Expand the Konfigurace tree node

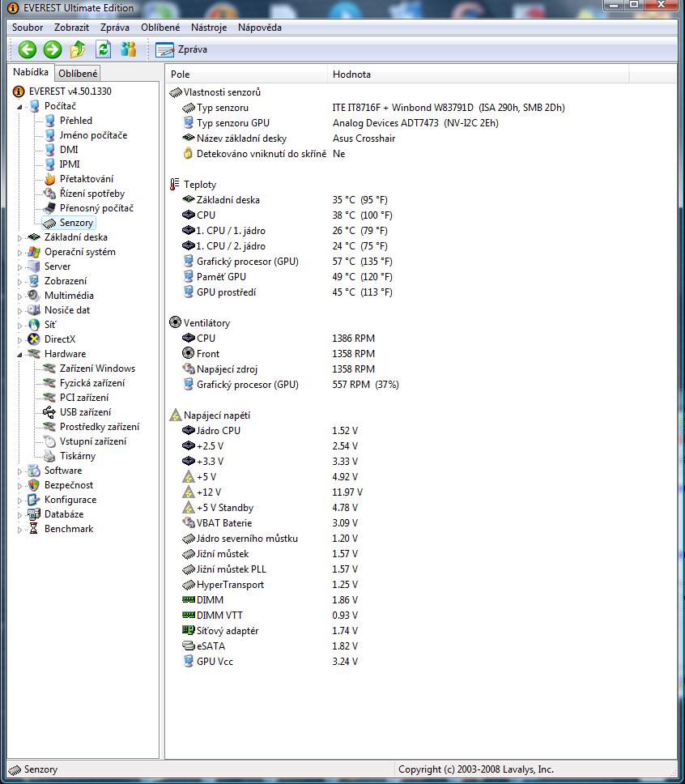pos(20,500)
